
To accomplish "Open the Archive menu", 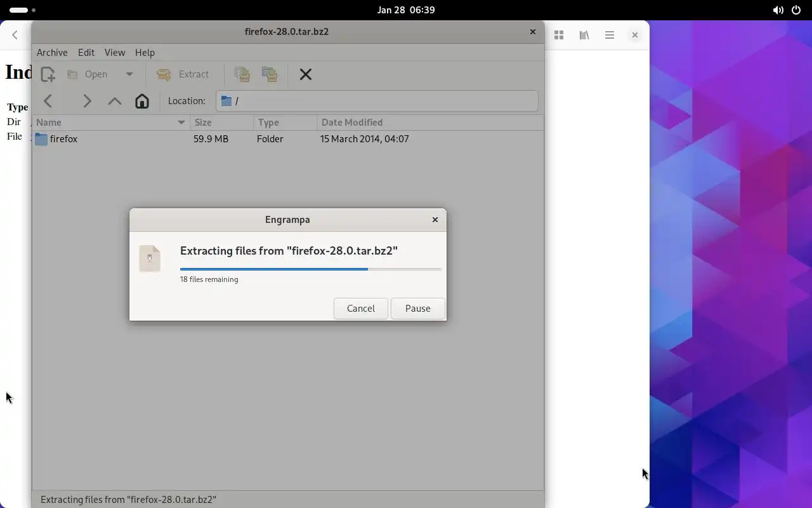I will click(52, 53).
